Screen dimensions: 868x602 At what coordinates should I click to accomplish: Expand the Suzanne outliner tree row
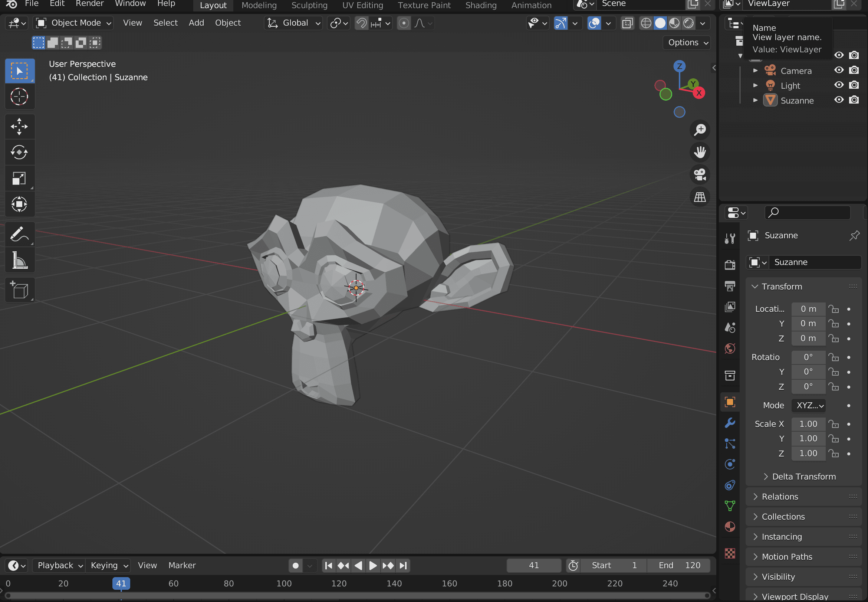point(755,100)
